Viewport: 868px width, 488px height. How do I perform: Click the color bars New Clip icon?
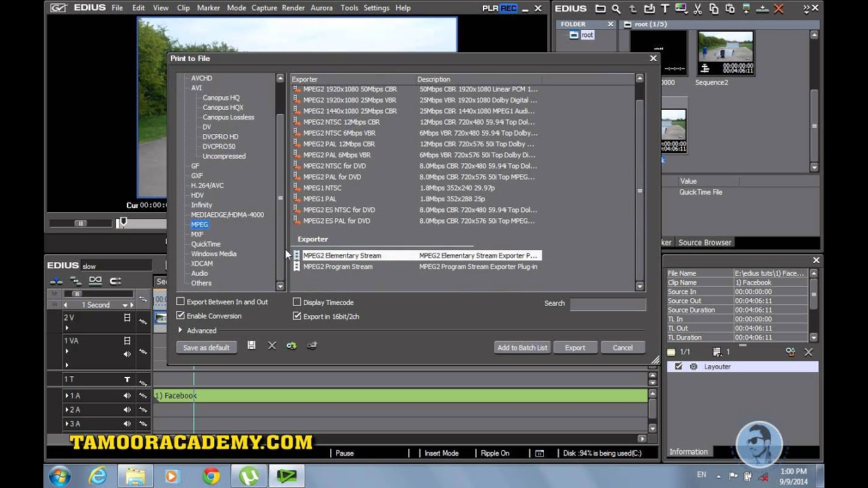(x=681, y=8)
